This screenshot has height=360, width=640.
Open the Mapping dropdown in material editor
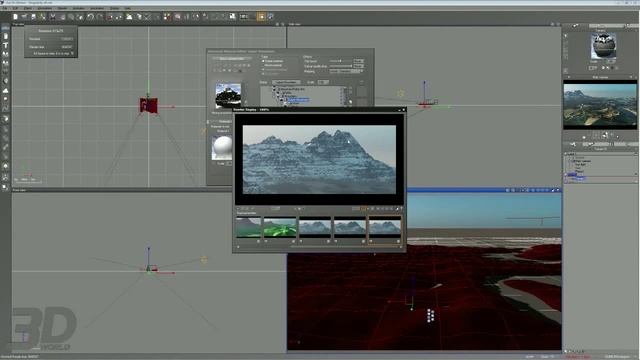pos(345,71)
